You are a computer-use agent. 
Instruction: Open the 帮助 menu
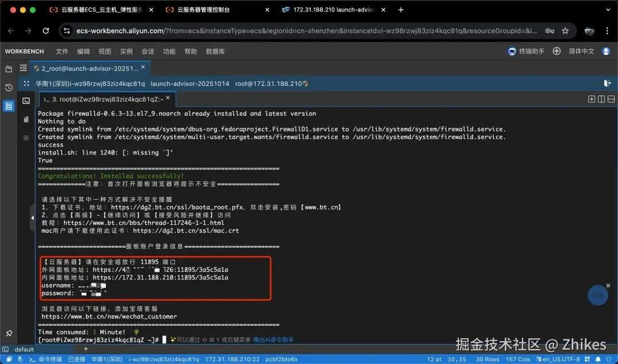[x=191, y=52]
